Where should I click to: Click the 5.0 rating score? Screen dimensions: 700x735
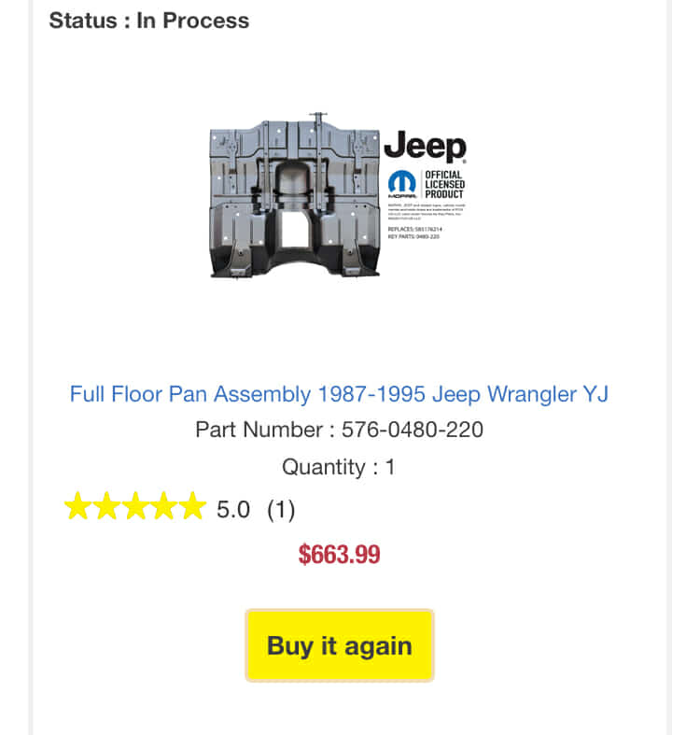[233, 510]
